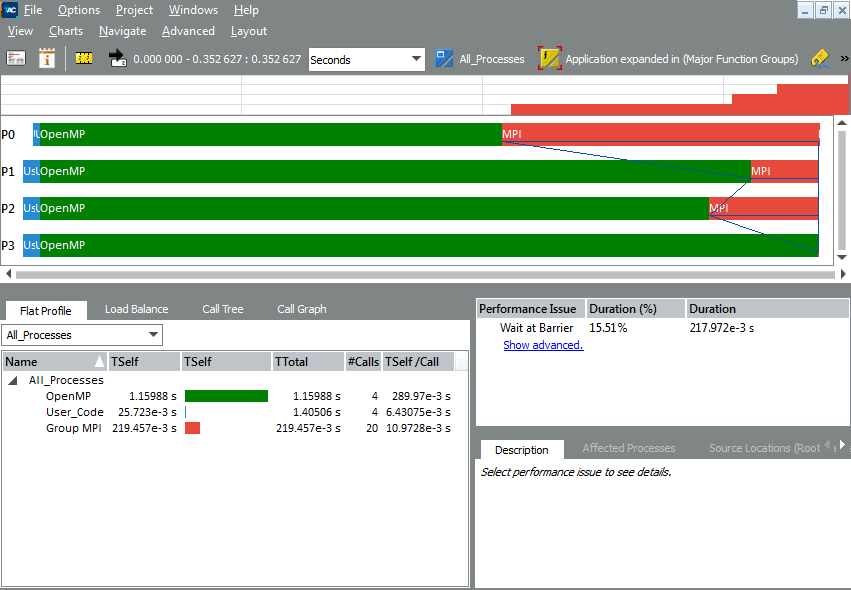This screenshot has height=590, width=851.
Task: Click the yellow time-scale ruler icon
Action: click(84, 59)
